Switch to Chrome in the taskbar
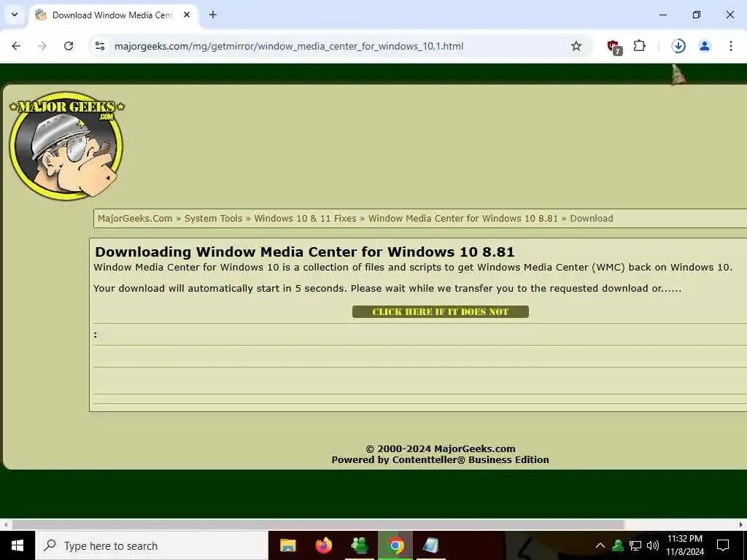Screen dimensions: 747x560 [395, 545]
